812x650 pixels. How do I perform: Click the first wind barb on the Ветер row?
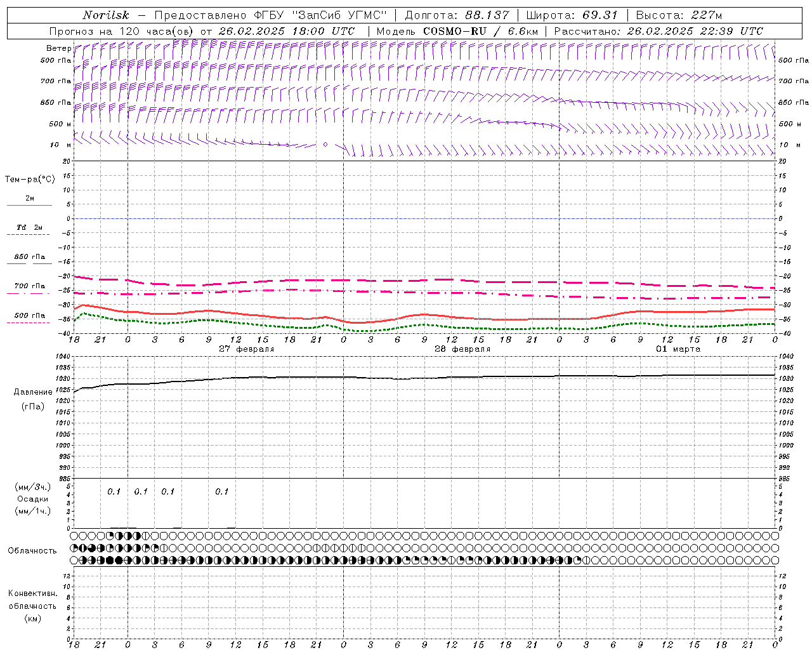77,48
